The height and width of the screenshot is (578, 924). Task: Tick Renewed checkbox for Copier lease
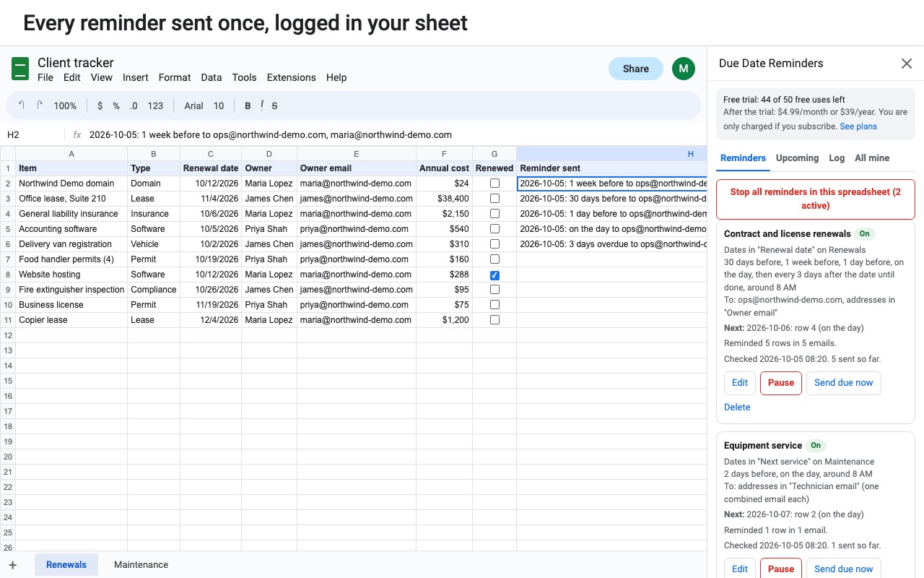tap(494, 320)
